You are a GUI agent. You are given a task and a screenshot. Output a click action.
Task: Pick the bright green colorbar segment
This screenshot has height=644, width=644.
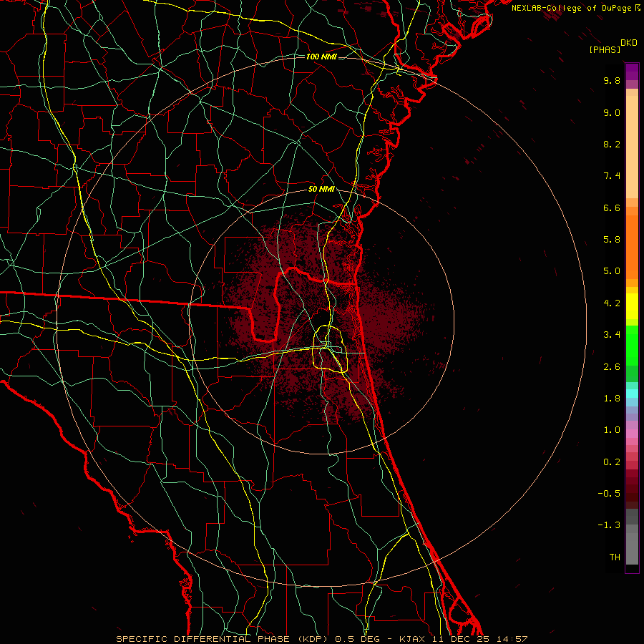(x=632, y=345)
